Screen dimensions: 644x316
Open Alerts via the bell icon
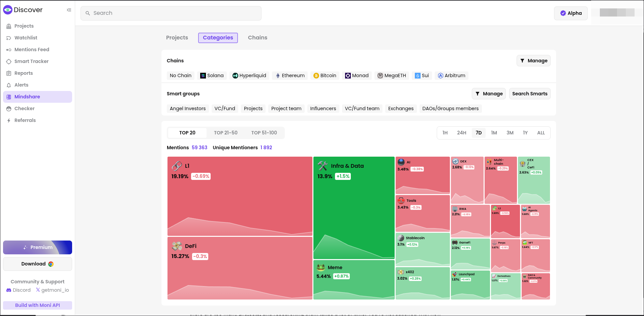[9, 85]
